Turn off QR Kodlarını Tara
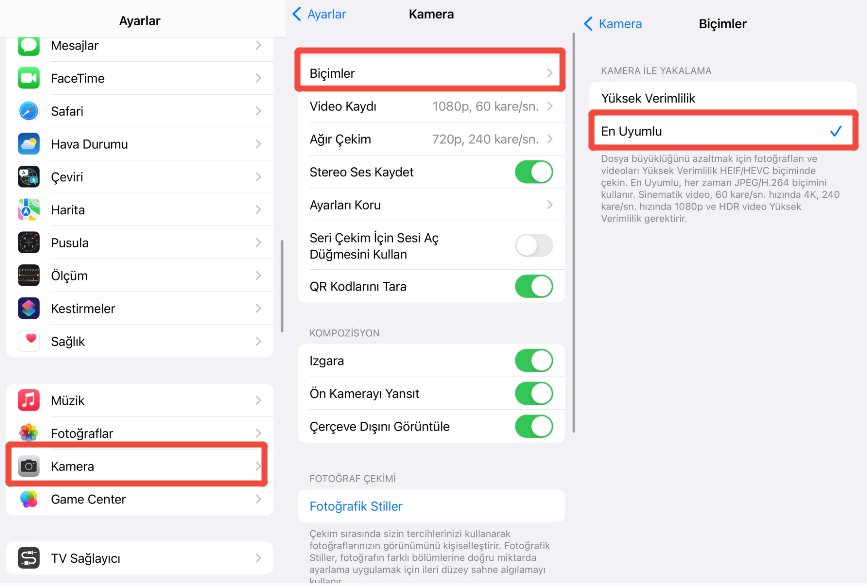The width and height of the screenshot is (867, 586). tap(533, 286)
